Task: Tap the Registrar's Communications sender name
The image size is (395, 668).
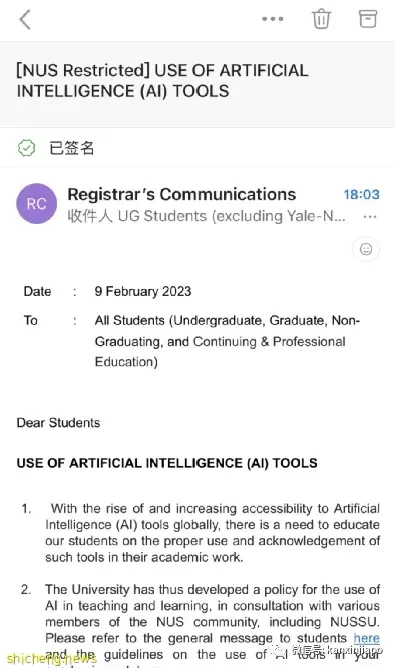Action: click(x=182, y=194)
